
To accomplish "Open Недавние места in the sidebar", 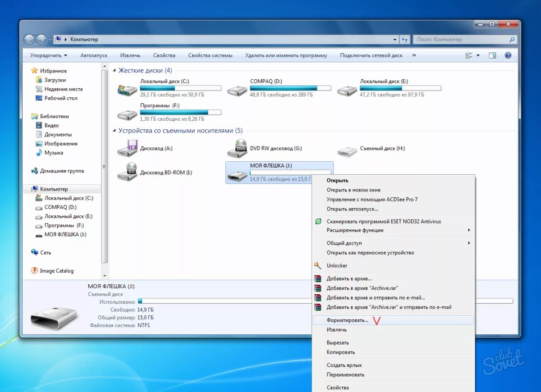I will [x=64, y=89].
